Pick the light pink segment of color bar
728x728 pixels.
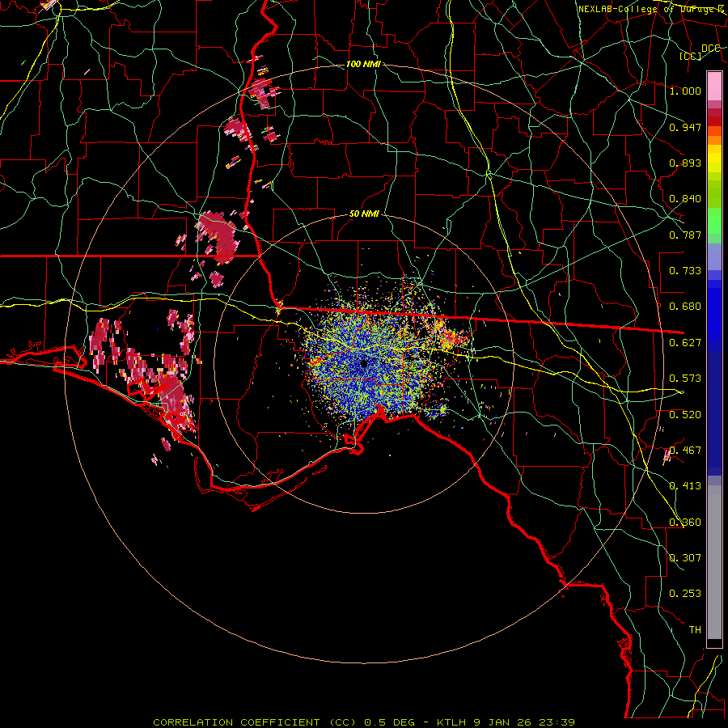point(714,87)
